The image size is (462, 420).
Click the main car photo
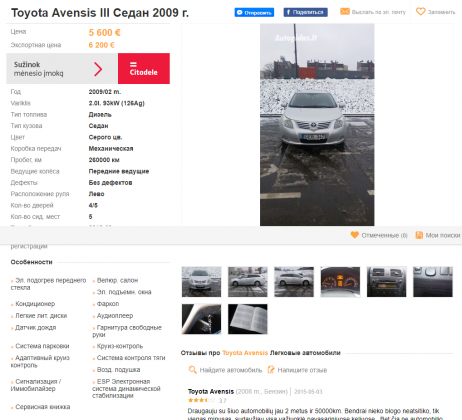pyautogui.click(x=317, y=125)
